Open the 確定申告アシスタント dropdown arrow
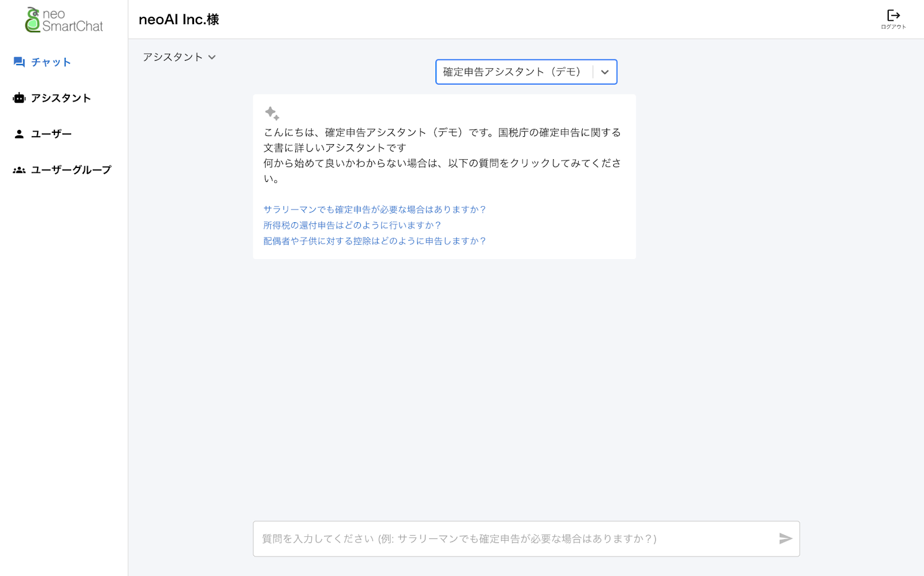 [605, 72]
